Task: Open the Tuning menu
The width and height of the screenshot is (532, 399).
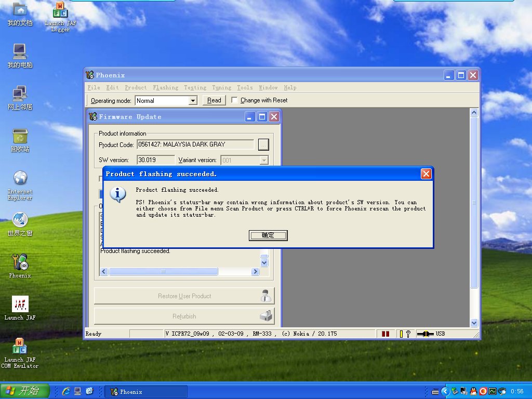Action: point(221,87)
